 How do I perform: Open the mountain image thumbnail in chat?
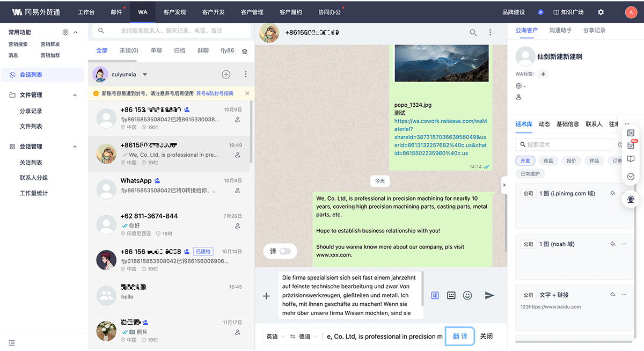(442, 63)
